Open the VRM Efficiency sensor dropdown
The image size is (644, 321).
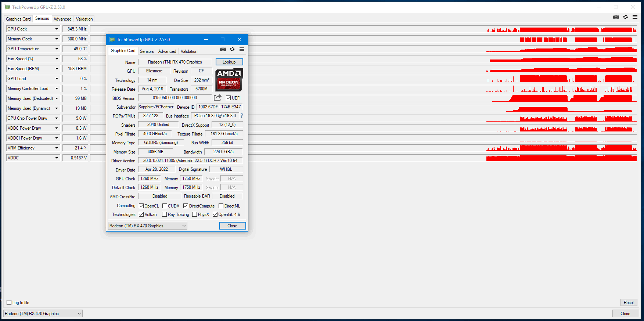click(x=57, y=148)
